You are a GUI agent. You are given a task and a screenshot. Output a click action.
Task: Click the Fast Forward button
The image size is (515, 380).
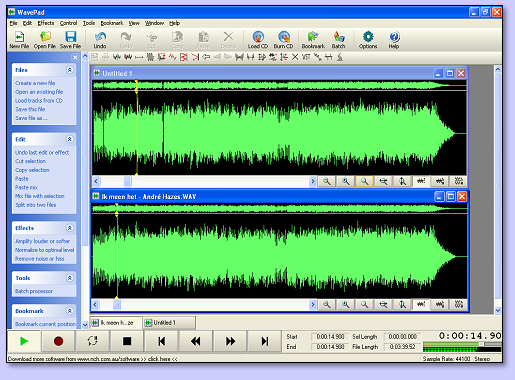coord(230,341)
